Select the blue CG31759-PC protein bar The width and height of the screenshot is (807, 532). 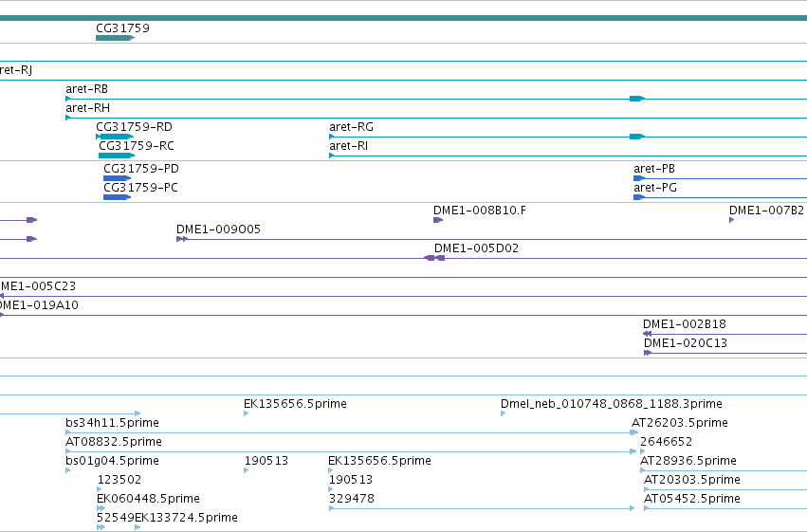(118, 197)
